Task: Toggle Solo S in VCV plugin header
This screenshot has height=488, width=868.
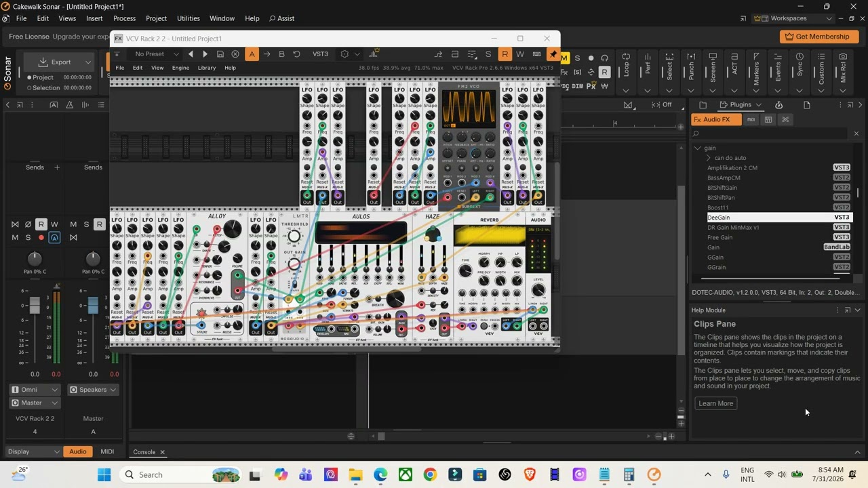Action: click(488, 54)
